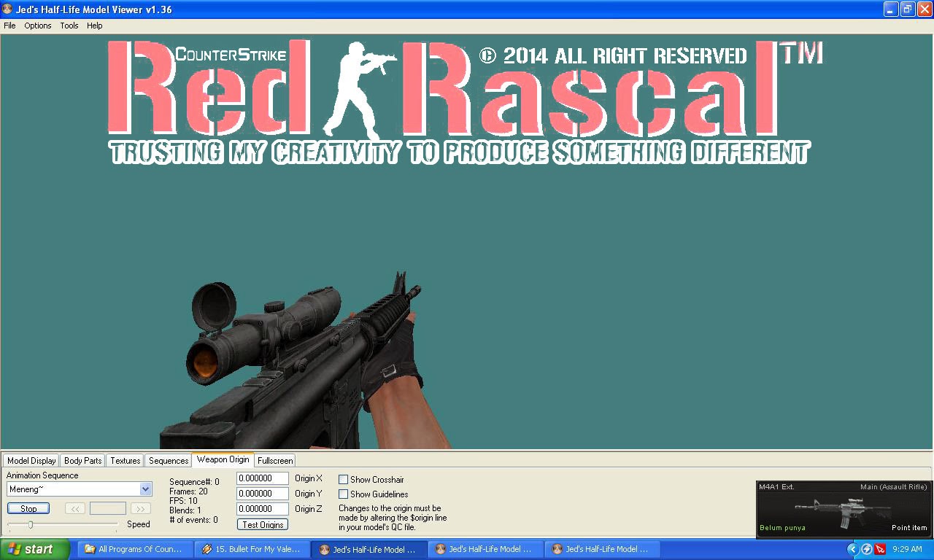The image size is (934, 560).
Task: Expand the Animation Sequence dropdown
Action: (x=145, y=489)
